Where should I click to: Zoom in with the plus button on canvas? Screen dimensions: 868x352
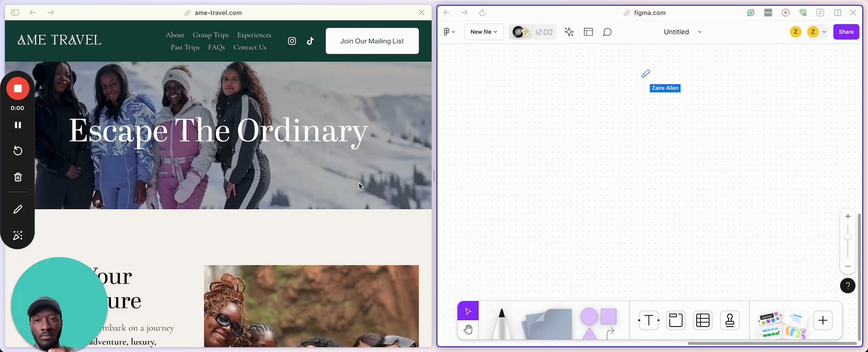[x=848, y=217]
